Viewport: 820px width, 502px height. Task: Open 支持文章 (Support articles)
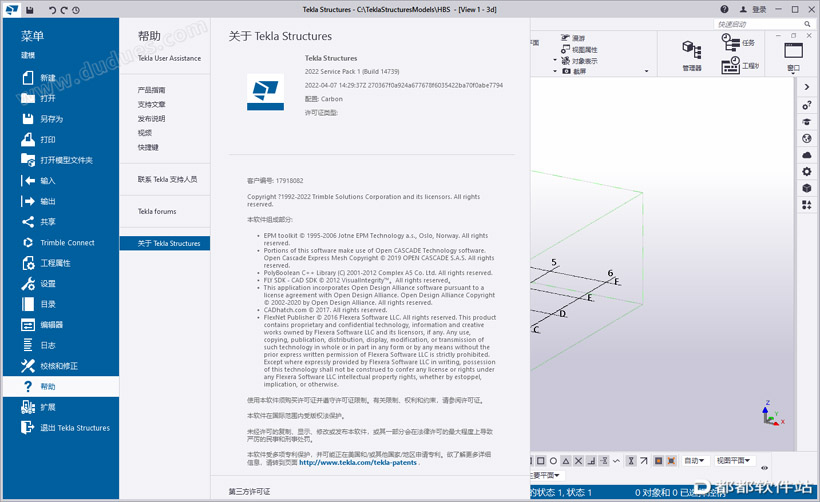[x=152, y=105]
